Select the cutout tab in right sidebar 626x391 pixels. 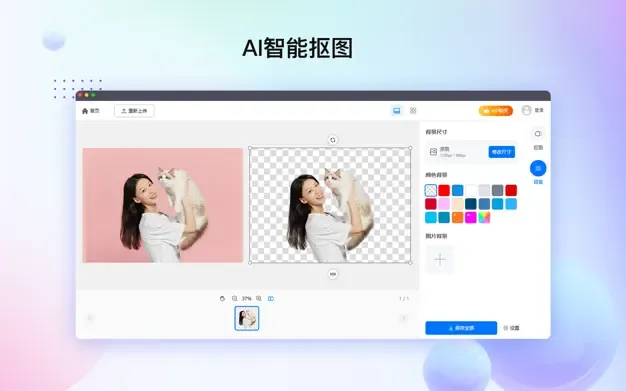click(538, 139)
